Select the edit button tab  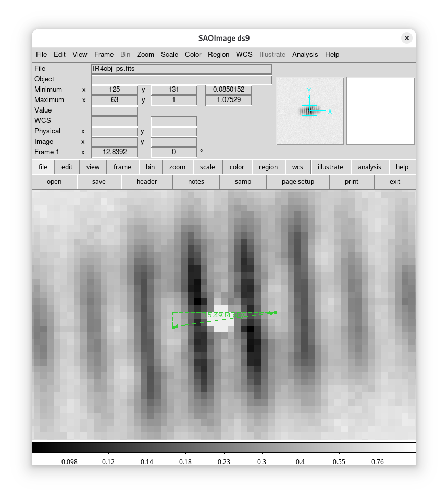coord(67,167)
